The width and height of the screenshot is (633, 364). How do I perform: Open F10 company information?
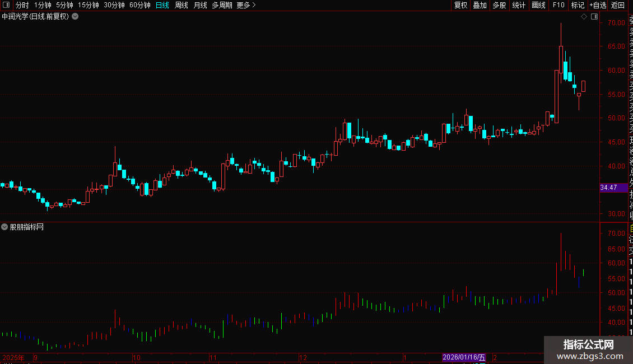[x=558, y=5]
